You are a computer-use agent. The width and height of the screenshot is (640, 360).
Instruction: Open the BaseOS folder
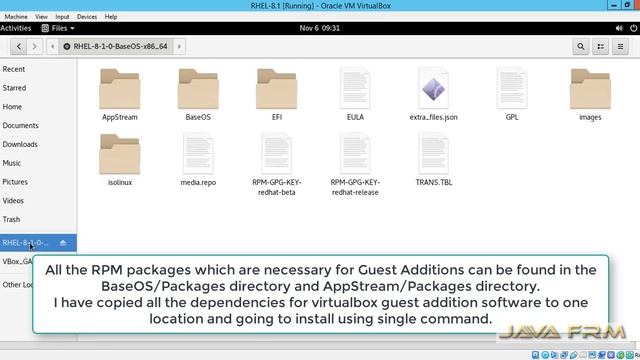(x=198, y=94)
